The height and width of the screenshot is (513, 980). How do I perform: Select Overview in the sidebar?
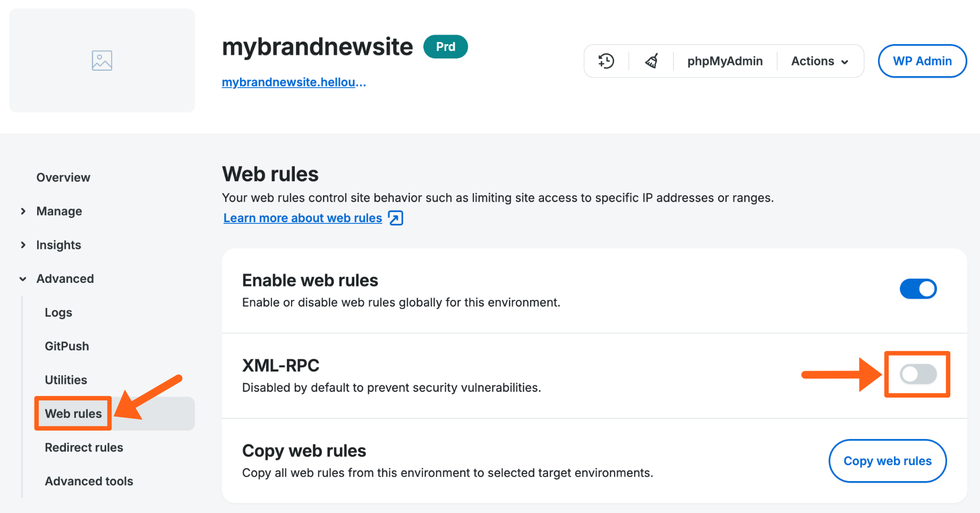coord(63,177)
